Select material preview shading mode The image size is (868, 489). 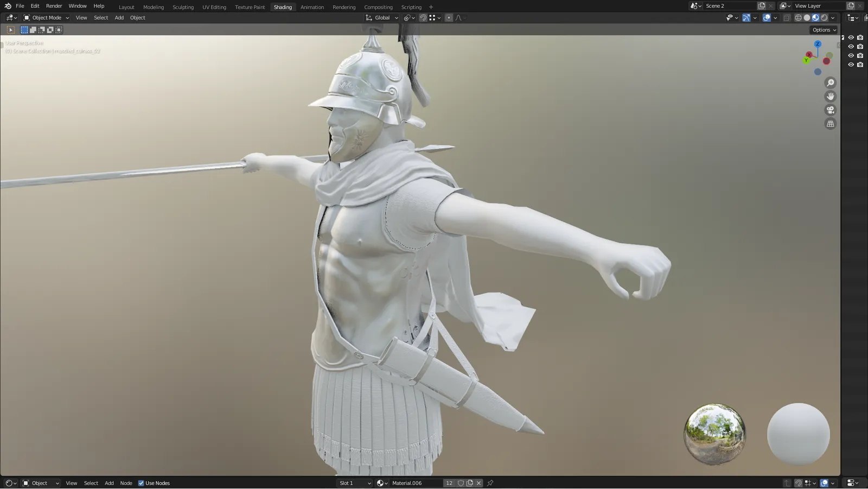coord(815,18)
